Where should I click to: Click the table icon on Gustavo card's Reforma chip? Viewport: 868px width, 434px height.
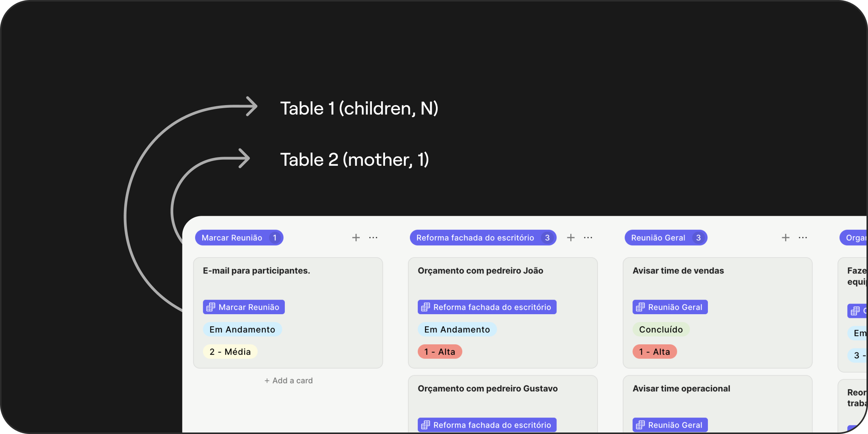426,425
